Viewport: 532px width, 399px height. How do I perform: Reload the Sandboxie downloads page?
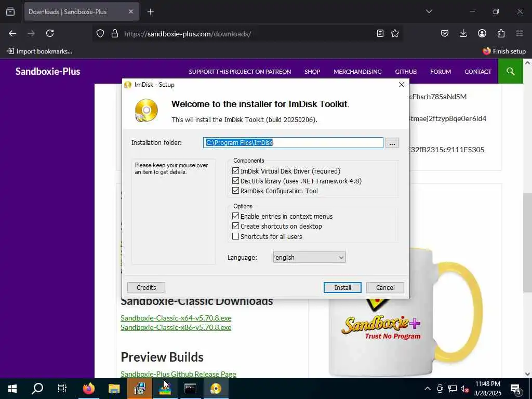click(50, 33)
